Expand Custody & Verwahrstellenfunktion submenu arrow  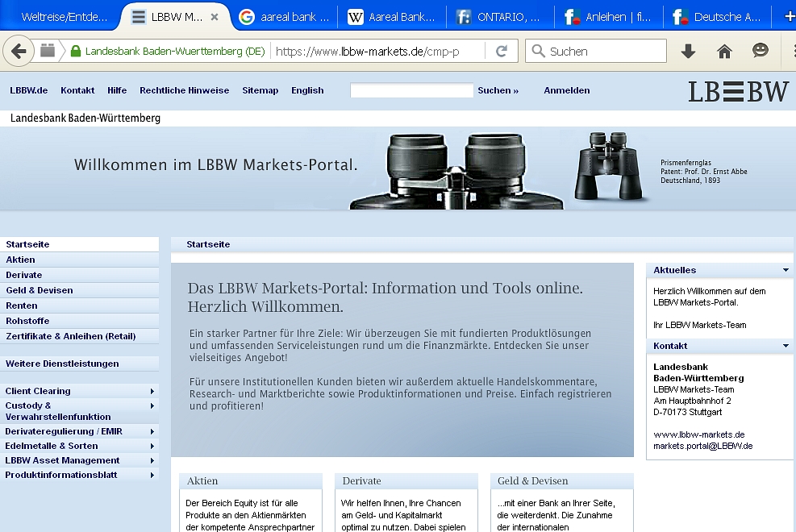(152, 405)
